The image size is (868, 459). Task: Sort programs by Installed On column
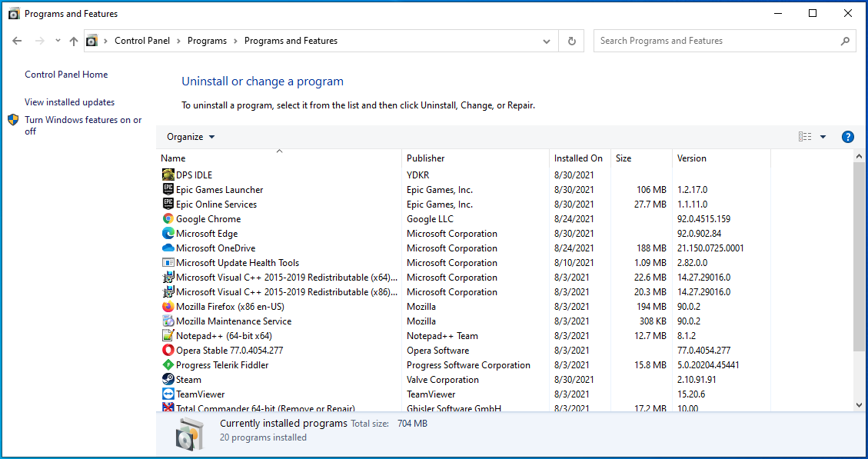[578, 158]
